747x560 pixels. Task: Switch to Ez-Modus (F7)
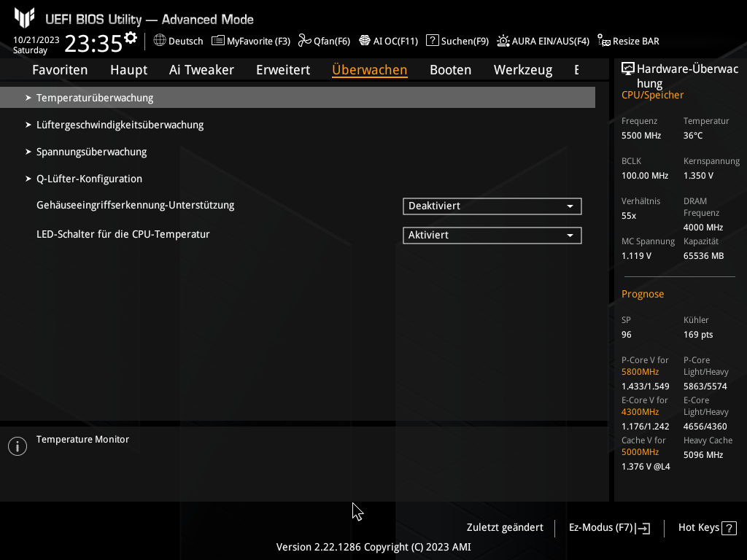[608, 528]
